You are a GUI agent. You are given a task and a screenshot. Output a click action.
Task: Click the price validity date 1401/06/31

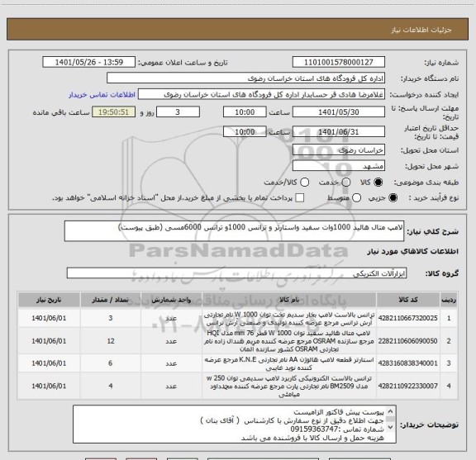point(339,131)
